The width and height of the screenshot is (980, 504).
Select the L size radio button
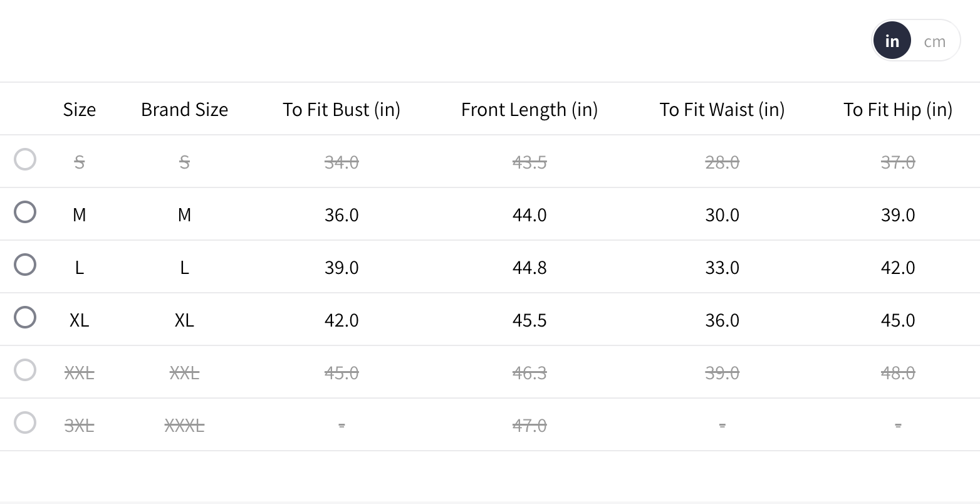(25, 265)
